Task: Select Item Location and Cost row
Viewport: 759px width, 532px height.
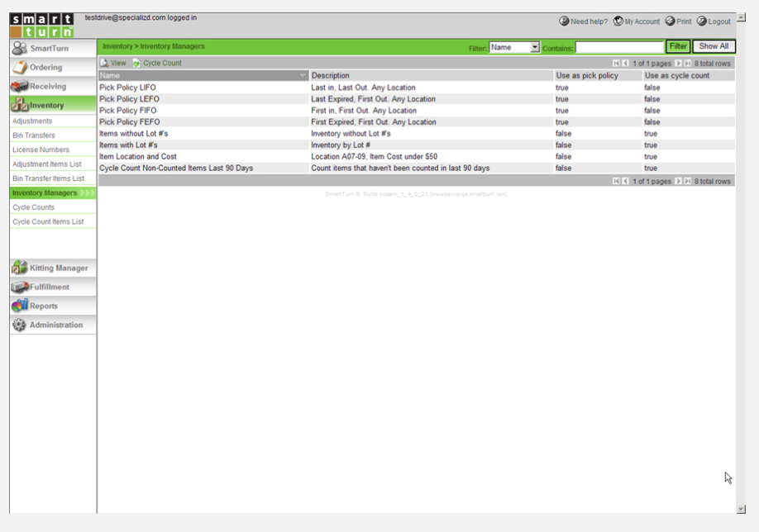Action: pos(417,157)
